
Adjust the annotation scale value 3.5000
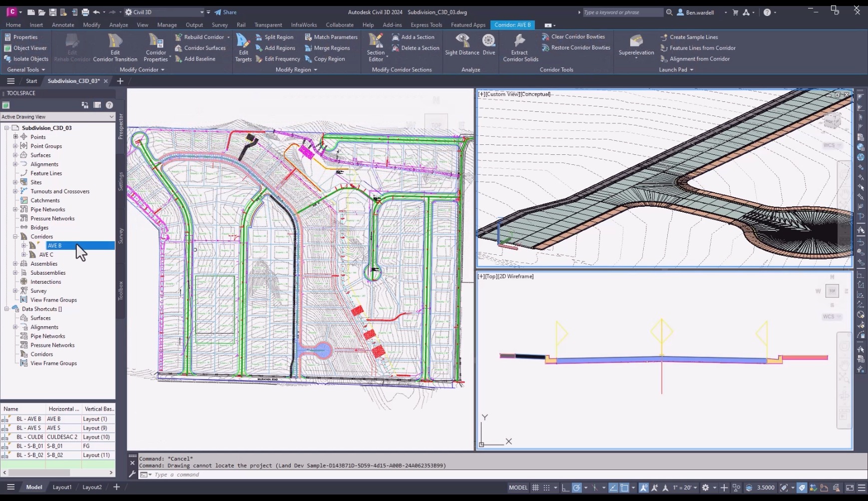(x=766, y=487)
